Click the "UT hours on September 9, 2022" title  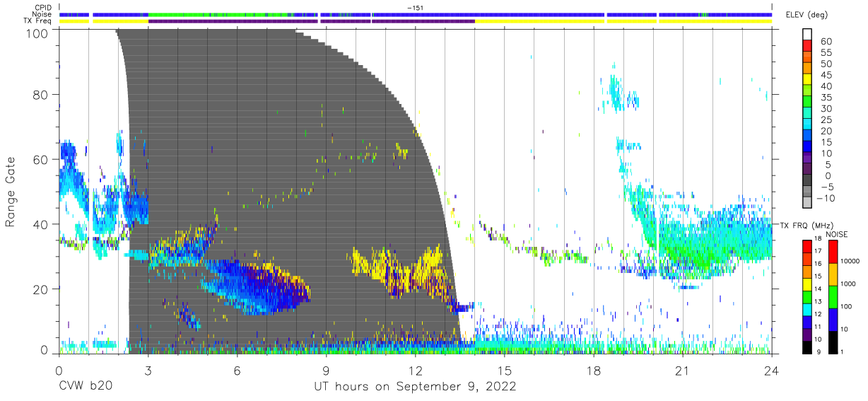415,387
